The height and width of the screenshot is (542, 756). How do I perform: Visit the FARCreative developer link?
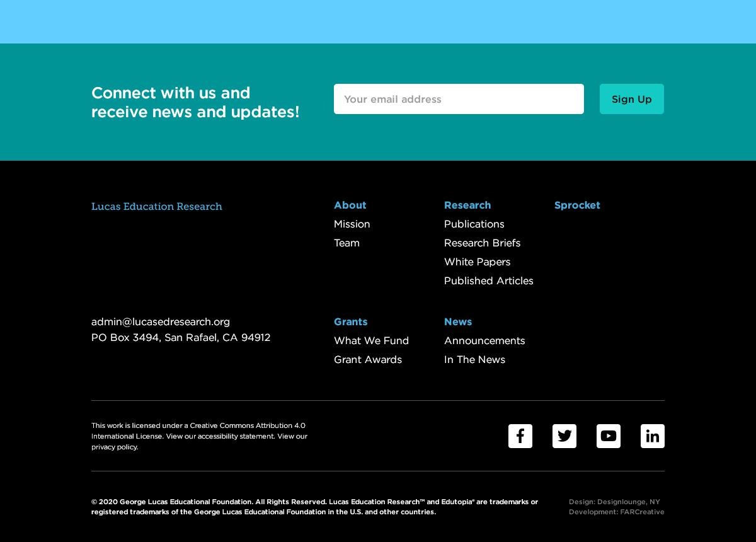642,512
